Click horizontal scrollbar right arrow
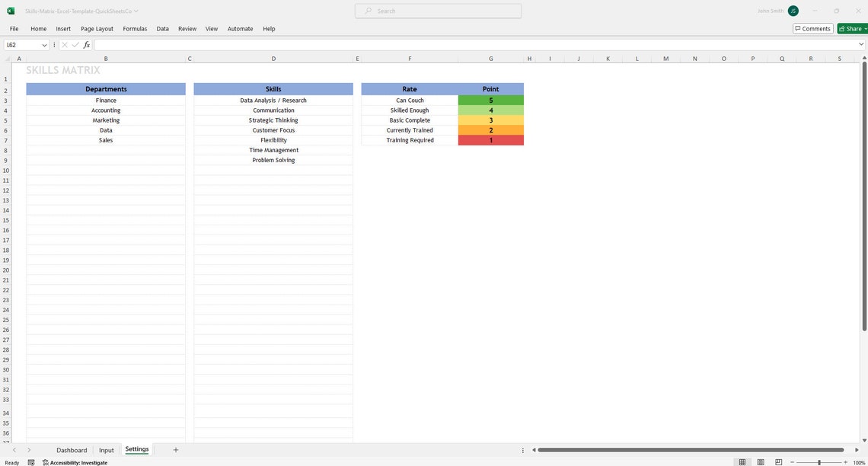This screenshot has height=466, width=868. tap(857, 450)
